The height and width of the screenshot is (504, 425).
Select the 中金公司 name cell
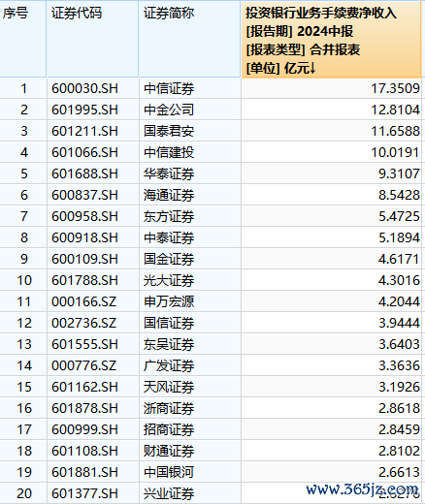pyautogui.click(x=189, y=110)
